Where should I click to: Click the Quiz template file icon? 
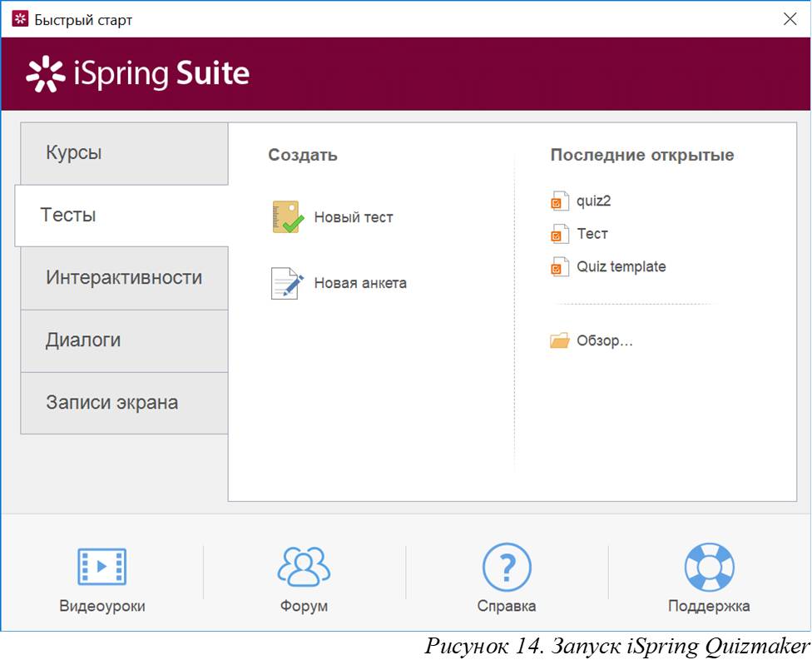560,267
